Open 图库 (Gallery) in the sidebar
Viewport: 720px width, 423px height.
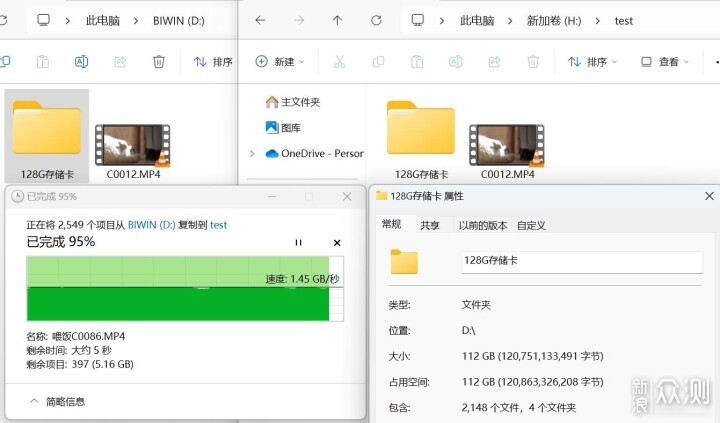click(x=283, y=128)
